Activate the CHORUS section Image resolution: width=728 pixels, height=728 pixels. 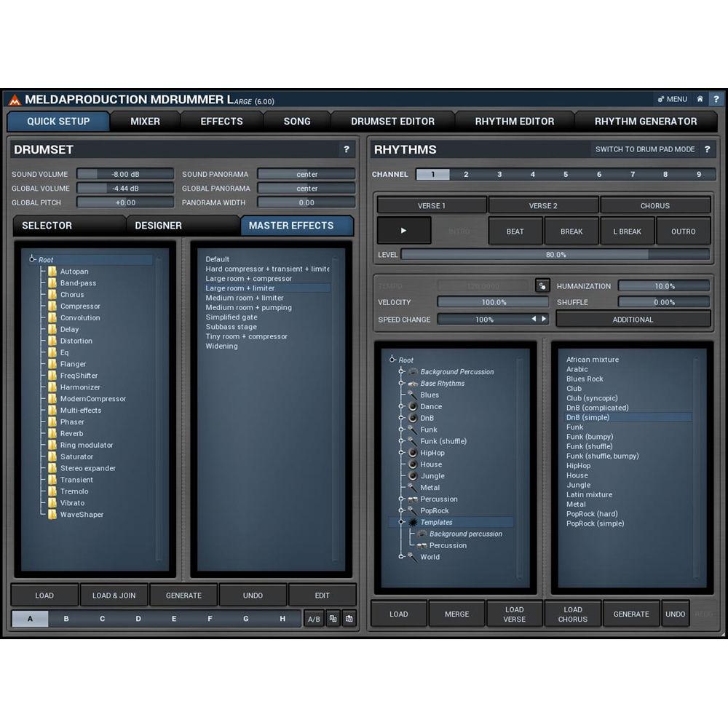[x=654, y=205]
